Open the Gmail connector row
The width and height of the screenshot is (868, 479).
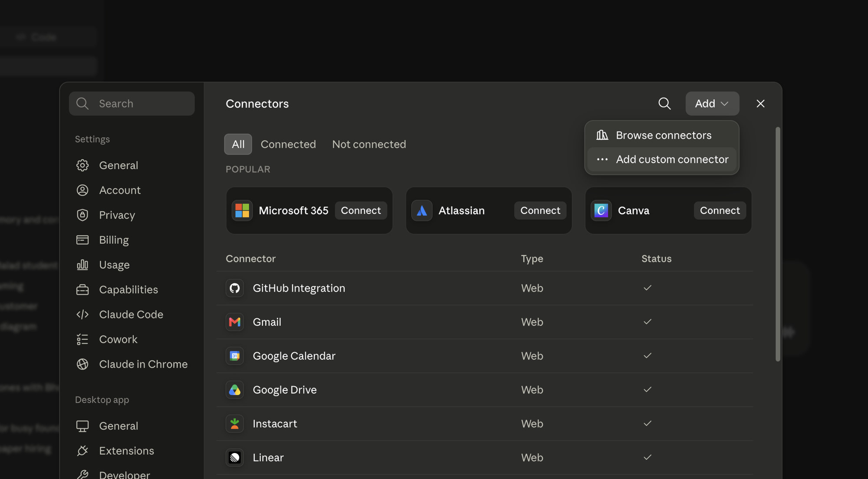[x=485, y=322]
